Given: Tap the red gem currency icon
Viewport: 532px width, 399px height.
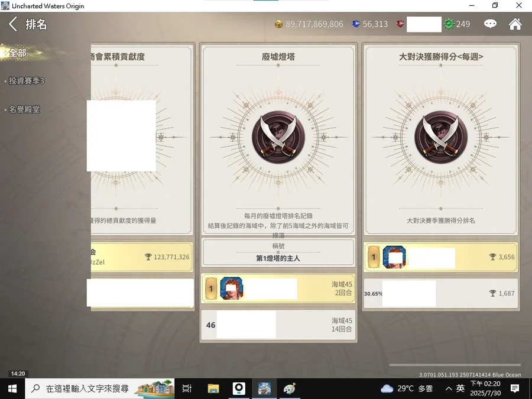Looking at the screenshot, I should (400, 24).
